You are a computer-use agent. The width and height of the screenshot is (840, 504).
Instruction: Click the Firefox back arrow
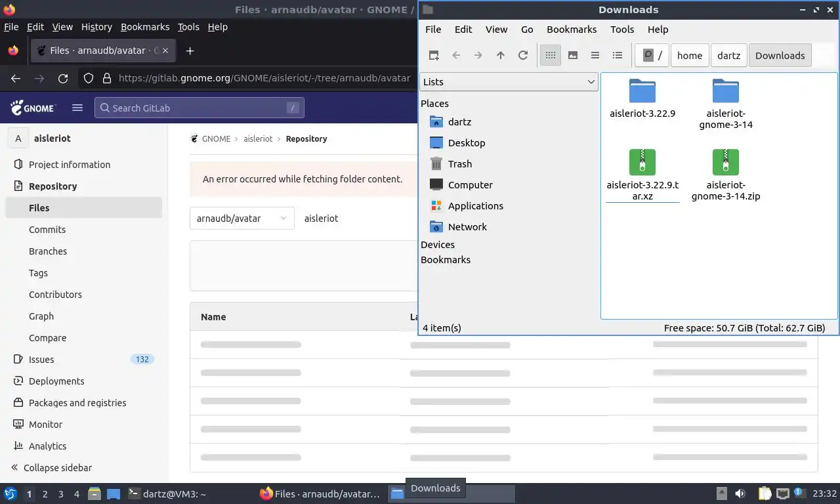(16, 78)
